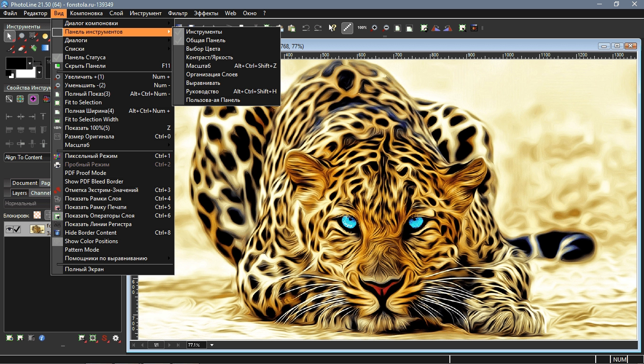This screenshot has height=364, width=644.
Task: Expand the Списки submenu
Action: (x=113, y=49)
